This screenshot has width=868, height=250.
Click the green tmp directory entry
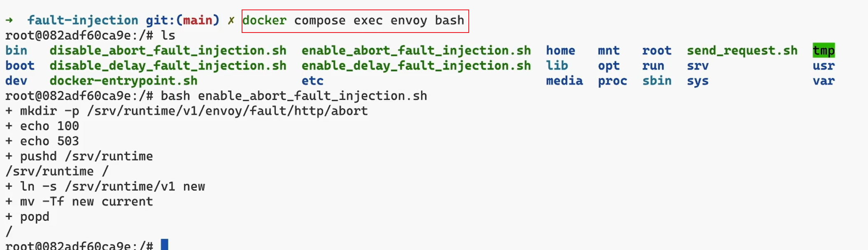824,50
